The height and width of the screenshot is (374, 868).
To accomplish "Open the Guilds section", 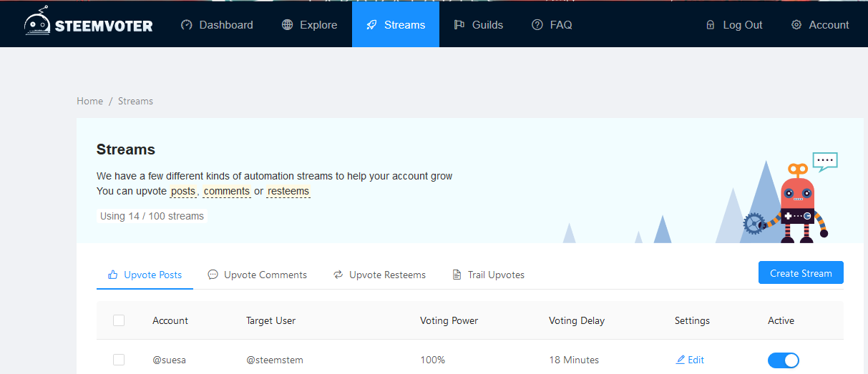I will [478, 25].
